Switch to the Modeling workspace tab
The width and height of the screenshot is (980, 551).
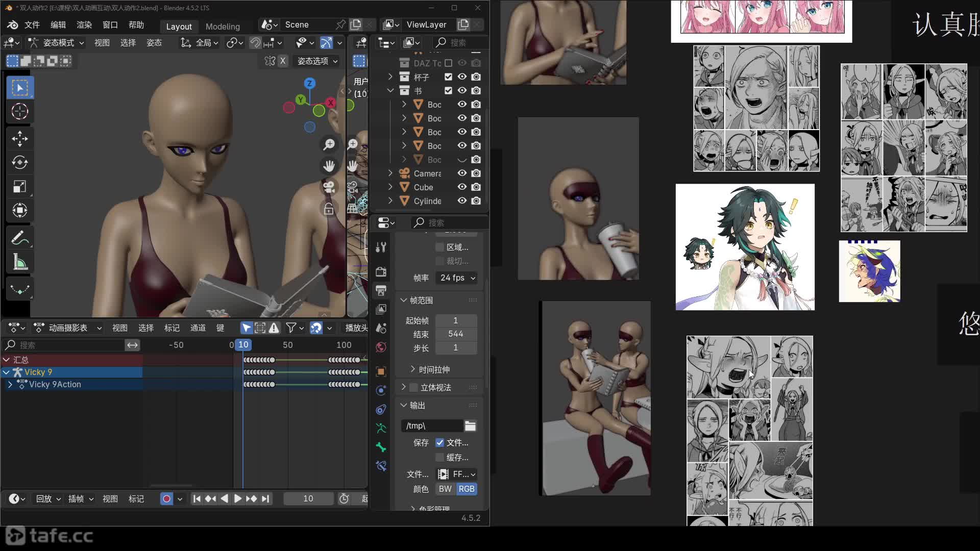[223, 26]
